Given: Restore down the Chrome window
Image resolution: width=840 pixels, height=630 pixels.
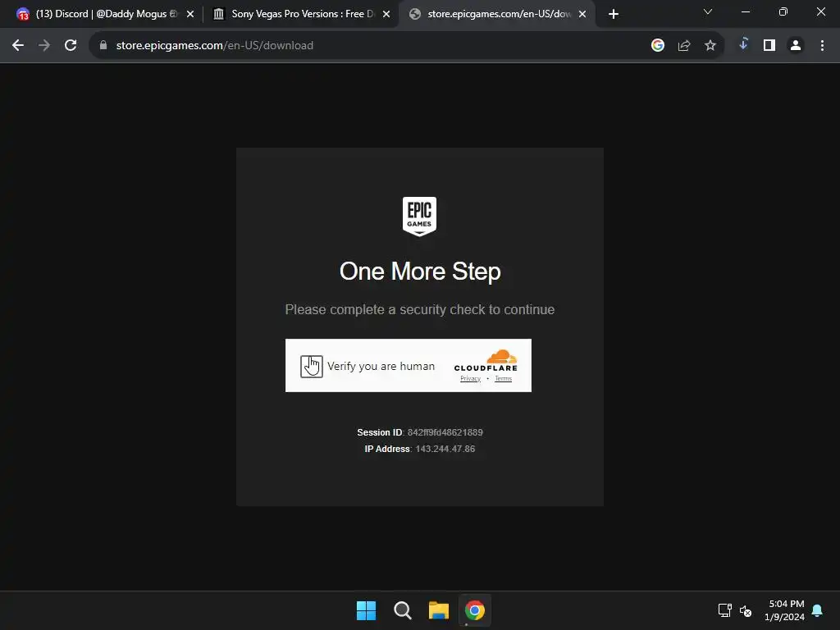Looking at the screenshot, I should [783, 11].
